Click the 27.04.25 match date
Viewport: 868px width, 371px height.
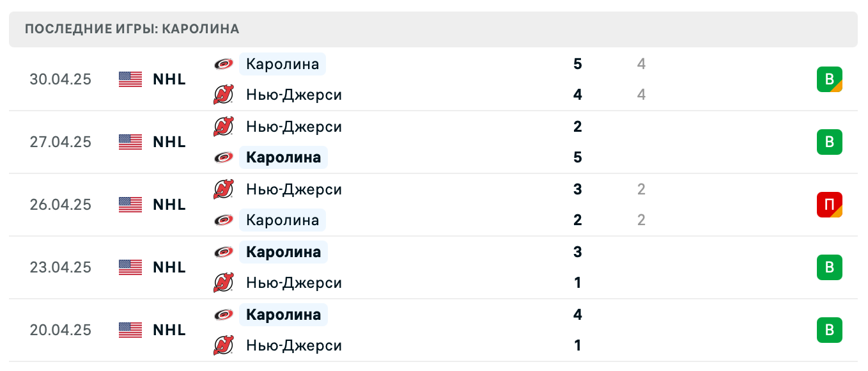click(61, 142)
